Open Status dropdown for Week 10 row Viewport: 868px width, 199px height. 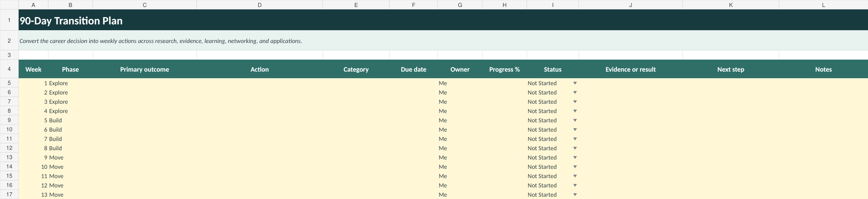pyautogui.click(x=575, y=167)
